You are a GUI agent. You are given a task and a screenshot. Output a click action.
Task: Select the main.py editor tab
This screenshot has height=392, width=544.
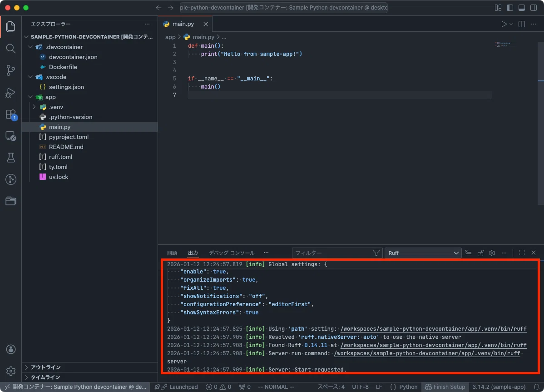click(183, 24)
